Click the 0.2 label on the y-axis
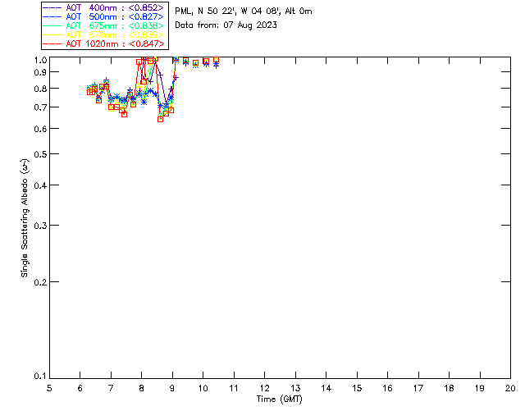Viewport: 525px width, 420px height. pos(39,282)
